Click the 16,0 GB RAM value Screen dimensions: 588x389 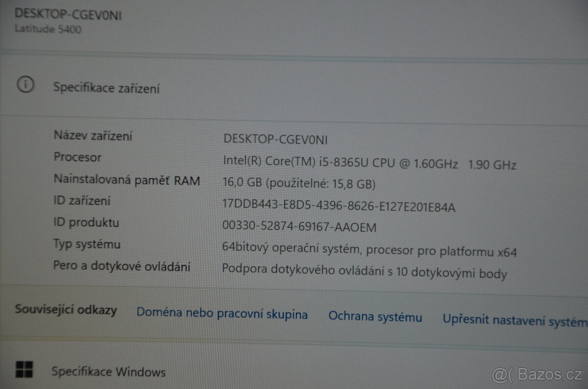pos(299,184)
